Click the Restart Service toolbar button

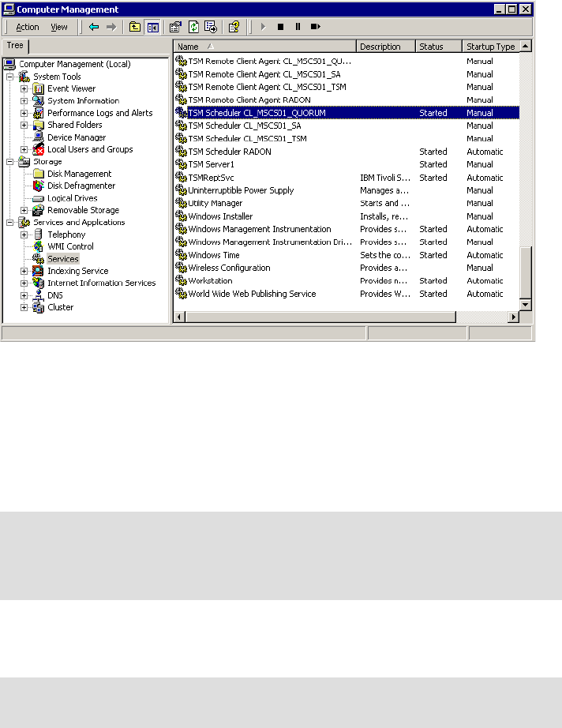316,27
